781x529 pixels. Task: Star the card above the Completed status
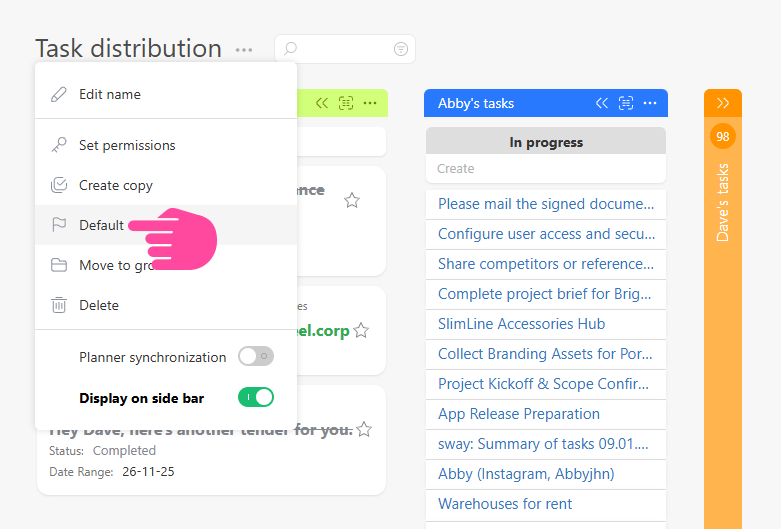tap(364, 429)
